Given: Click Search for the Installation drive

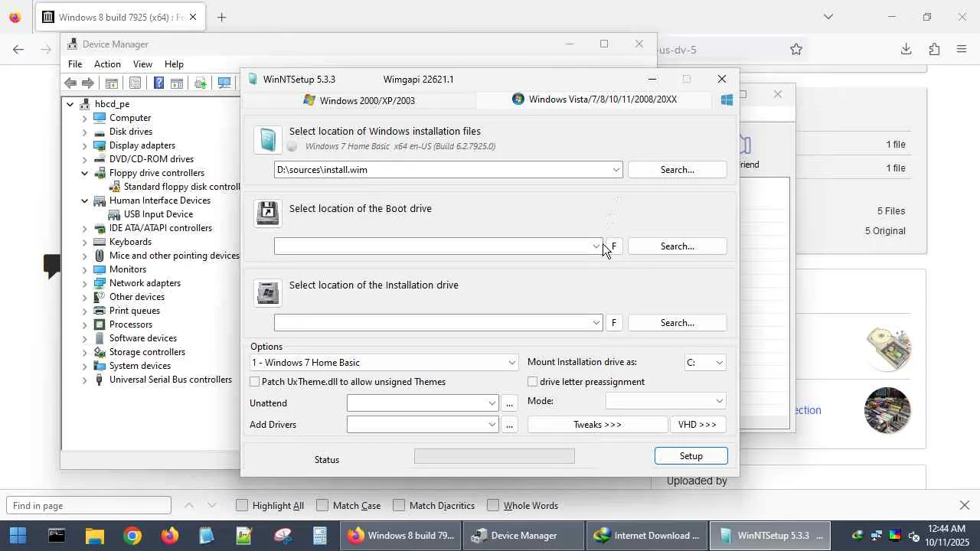Looking at the screenshot, I should (x=677, y=323).
